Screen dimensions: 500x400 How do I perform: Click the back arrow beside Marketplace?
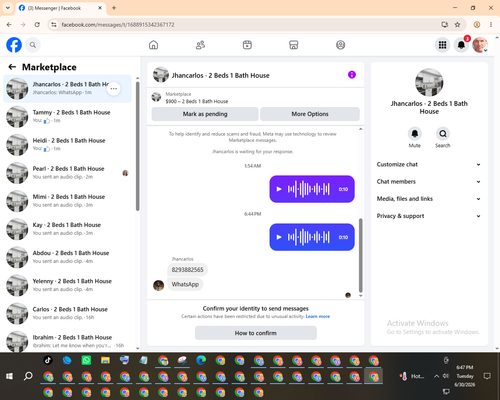click(12, 67)
